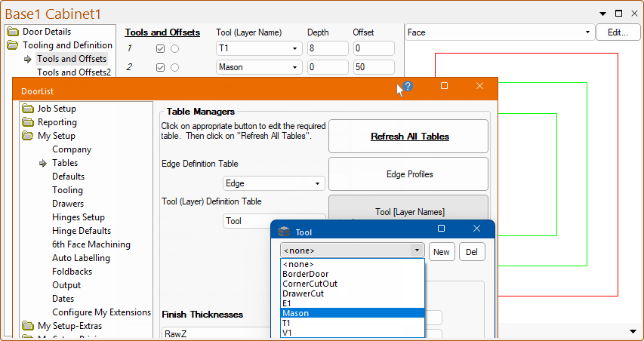Select the radio button in tool row 1

pyautogui.click(x=174, y=49)
